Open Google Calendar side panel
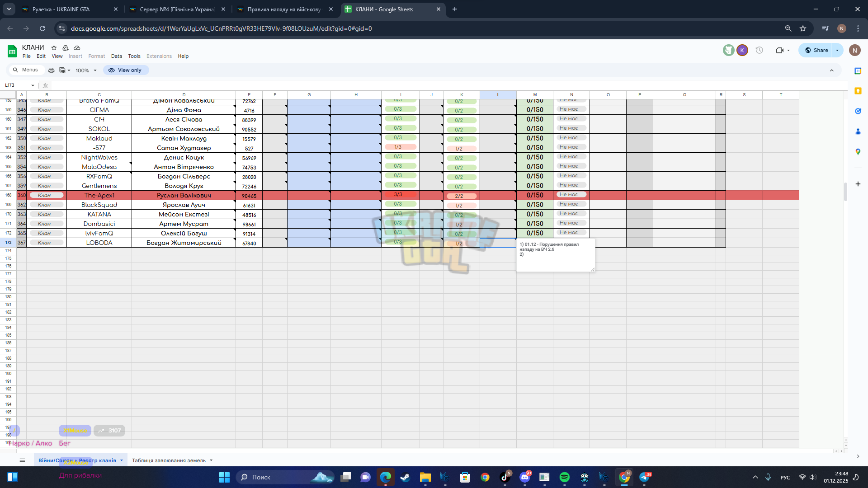 pos(858,71)
